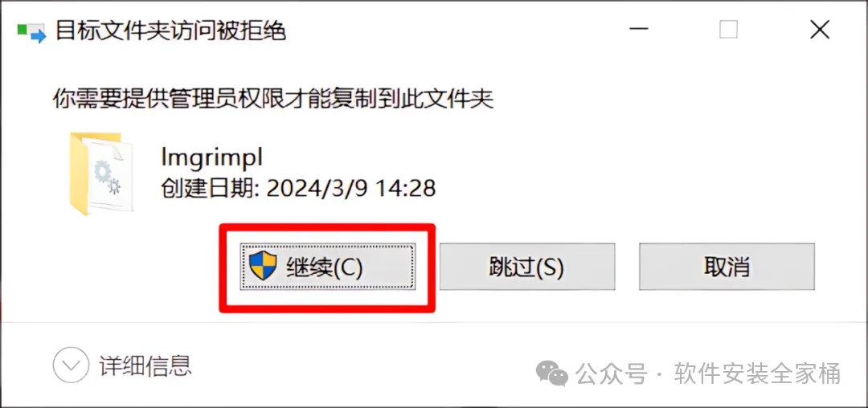
Task: Cancel the operation with 取消
Action: 727,267
